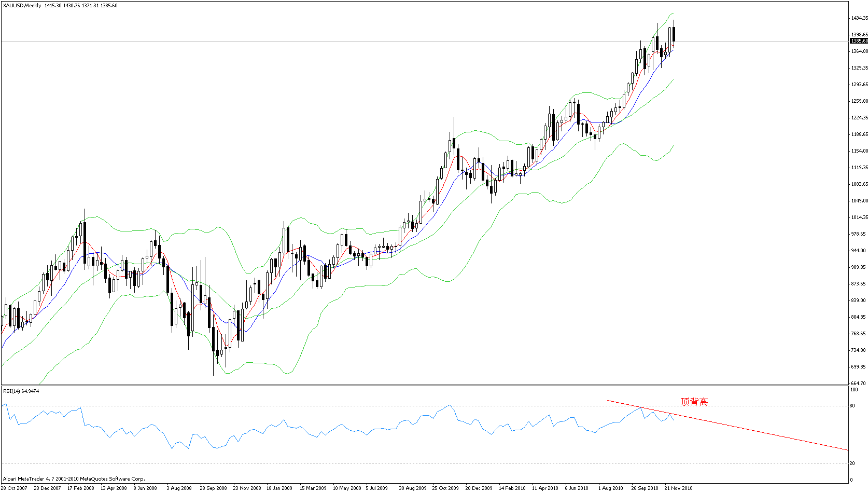Select the current price label 1385.60
868x492 pixels.
tap(859, 41)
